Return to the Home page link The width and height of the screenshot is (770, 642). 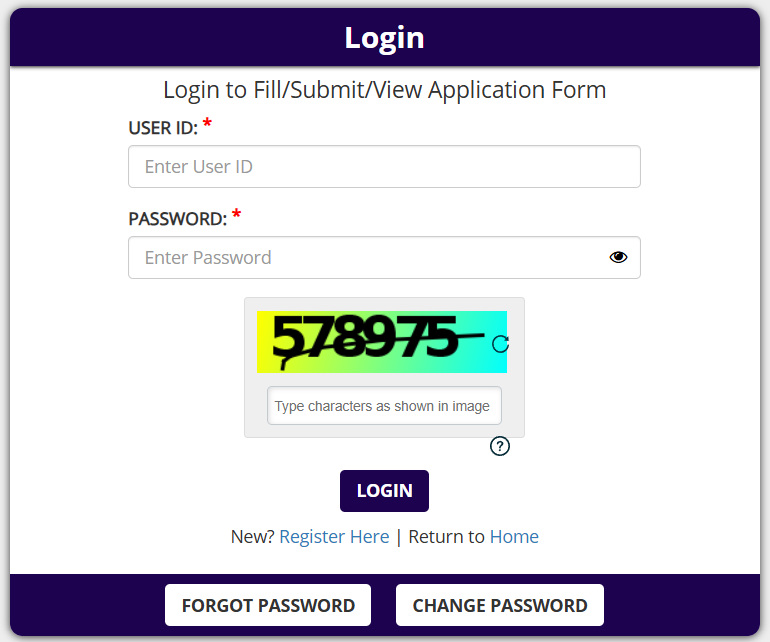(x=514, y=537)
